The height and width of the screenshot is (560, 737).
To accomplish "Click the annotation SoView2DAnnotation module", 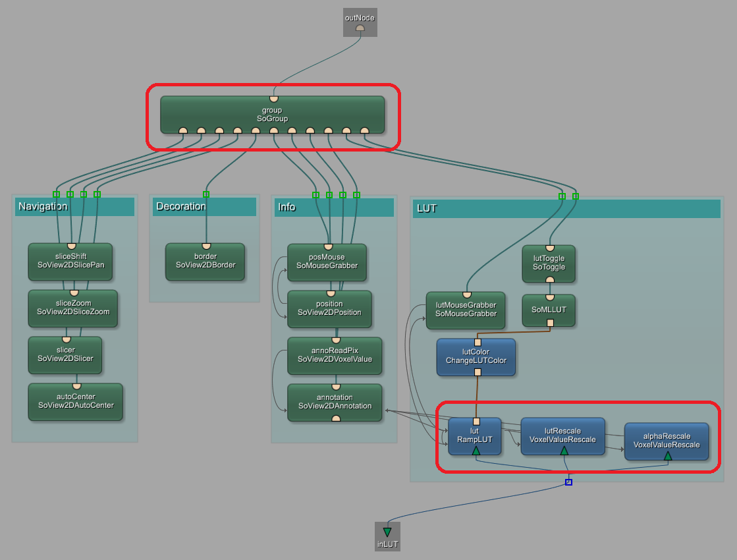I will (335, 402).
